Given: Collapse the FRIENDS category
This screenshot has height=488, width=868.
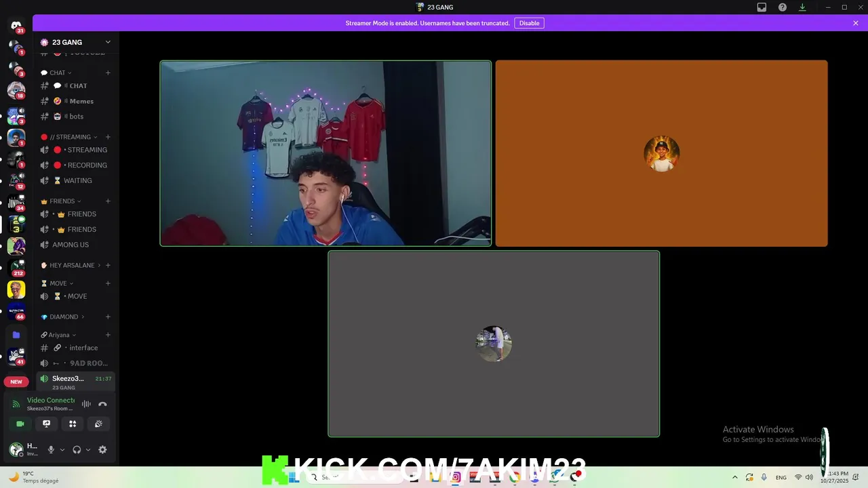Looking at the screenshot, I should (61, 201).
